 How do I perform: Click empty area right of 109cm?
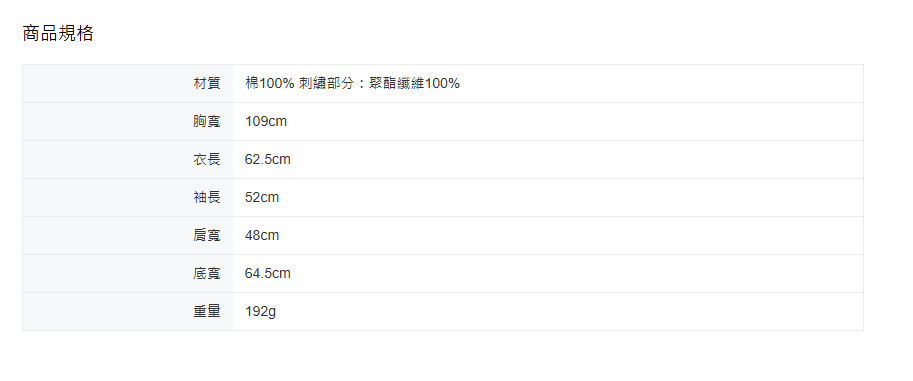tap(575, 121)
